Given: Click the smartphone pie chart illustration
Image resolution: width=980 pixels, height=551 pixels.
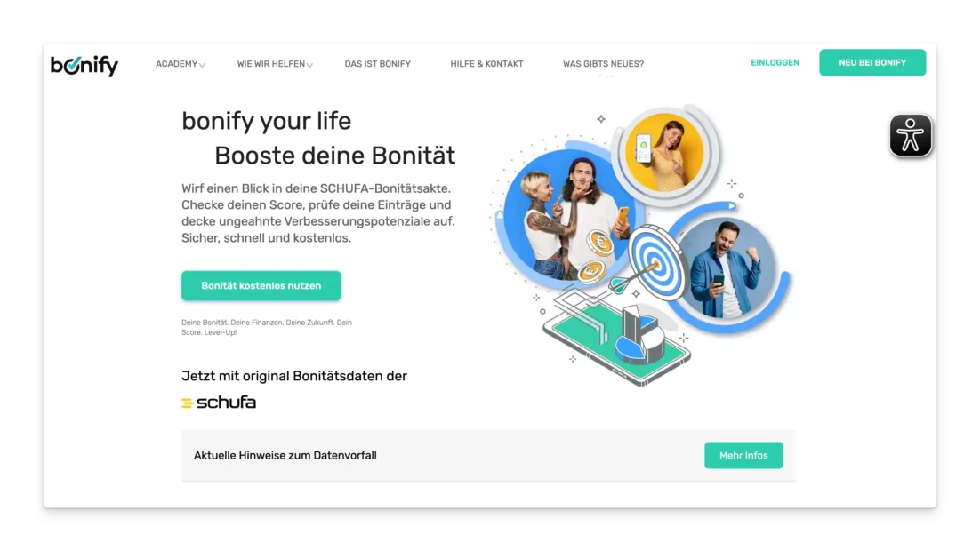Looking at the screenshot, I should tap(617, 340).
